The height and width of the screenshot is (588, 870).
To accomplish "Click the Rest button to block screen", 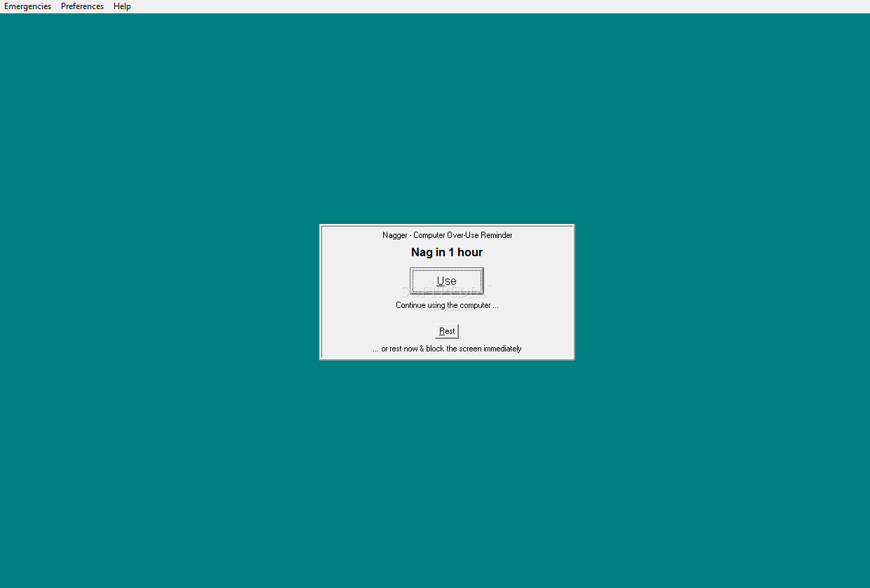I will coord(447,331).
